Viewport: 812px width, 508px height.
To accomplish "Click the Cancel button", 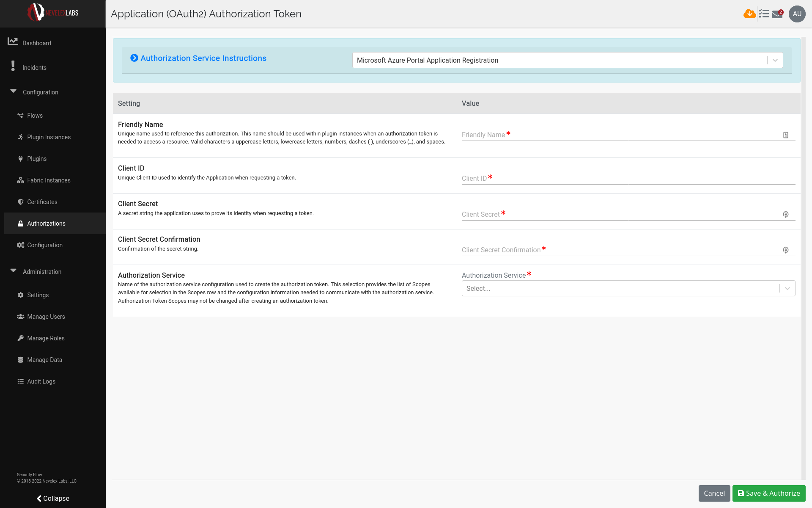I will pos(714,493).
